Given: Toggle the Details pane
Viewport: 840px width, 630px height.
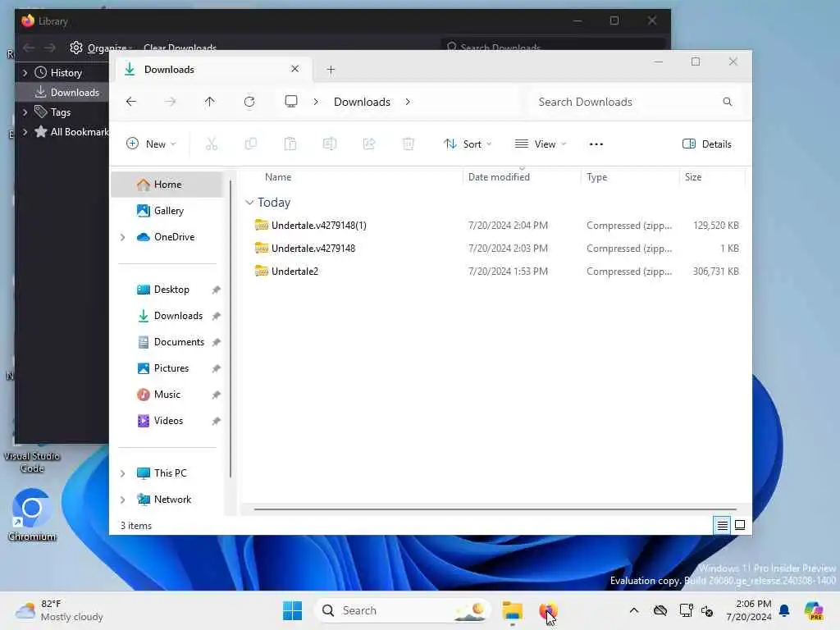Looking at the screenshot, I should (706, 144).
